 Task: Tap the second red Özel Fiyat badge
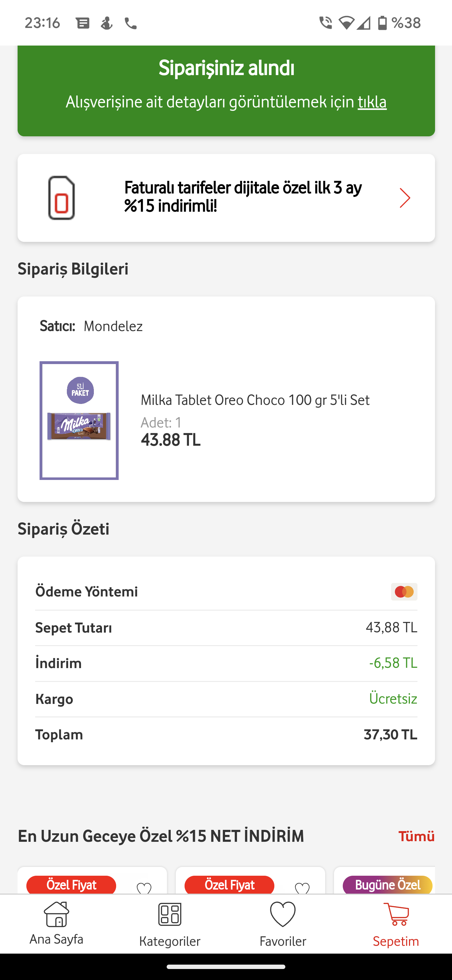pyautogui.click(x=229, y=885)
